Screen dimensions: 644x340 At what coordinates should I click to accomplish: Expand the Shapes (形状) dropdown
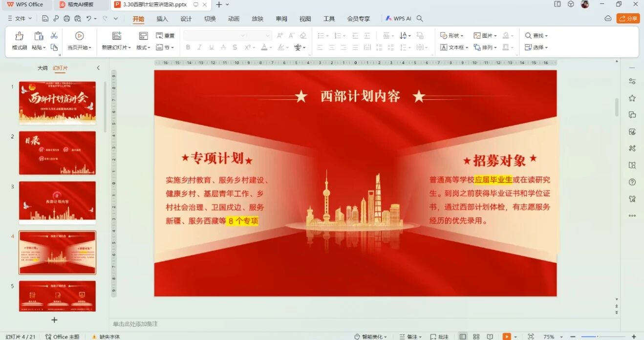[452, 36]
